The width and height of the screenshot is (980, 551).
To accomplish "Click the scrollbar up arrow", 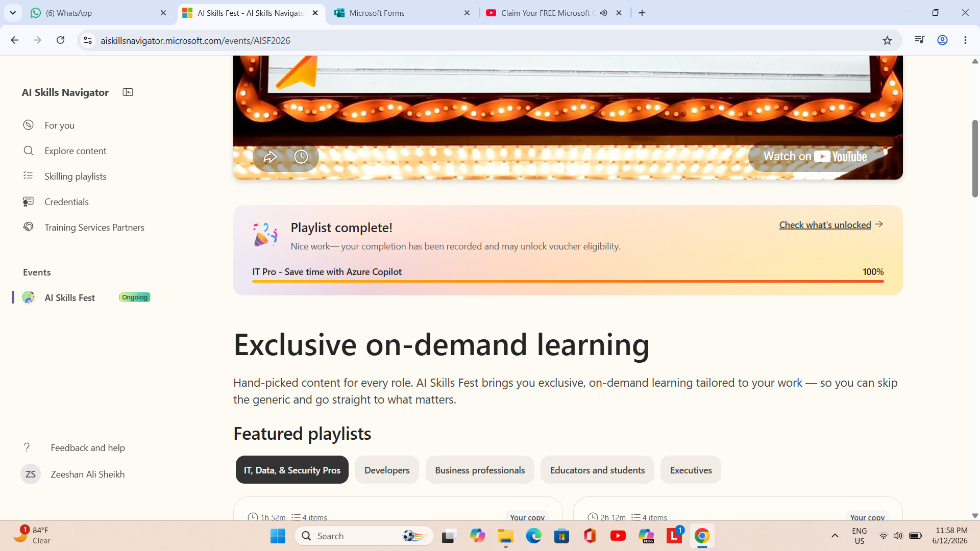I will tap(975, 61).
